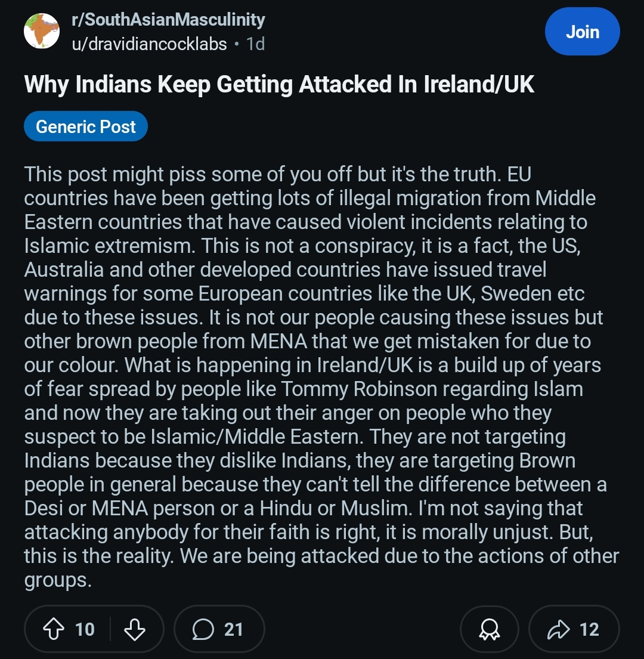
Task: Downvote the post with the down arrow
Action: click(x=134, y=630)
